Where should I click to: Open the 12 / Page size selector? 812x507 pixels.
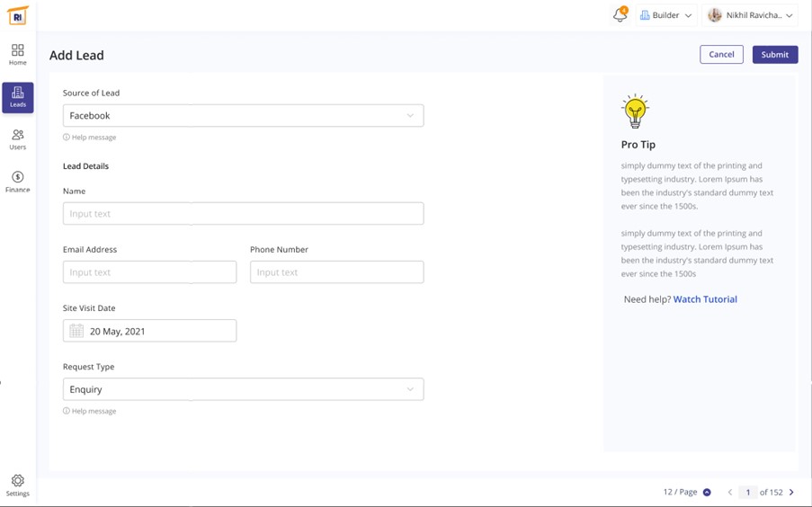[x=687, y=493]
